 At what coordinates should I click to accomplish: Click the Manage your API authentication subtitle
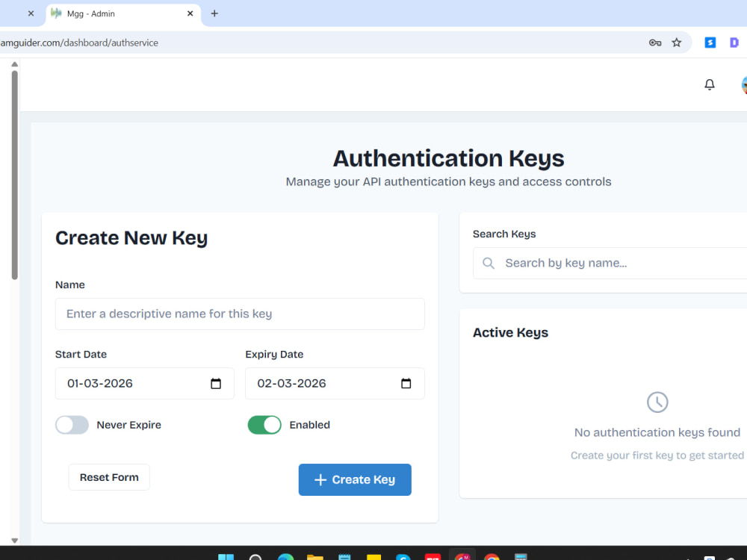448,181
